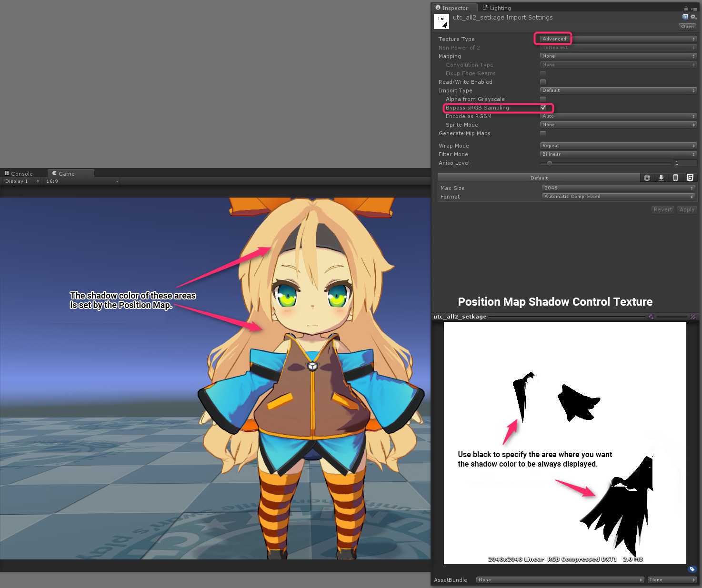Disable the Bypass sRGB Sampling checkbox
This screenshot has height=588, width=702.
543,108
